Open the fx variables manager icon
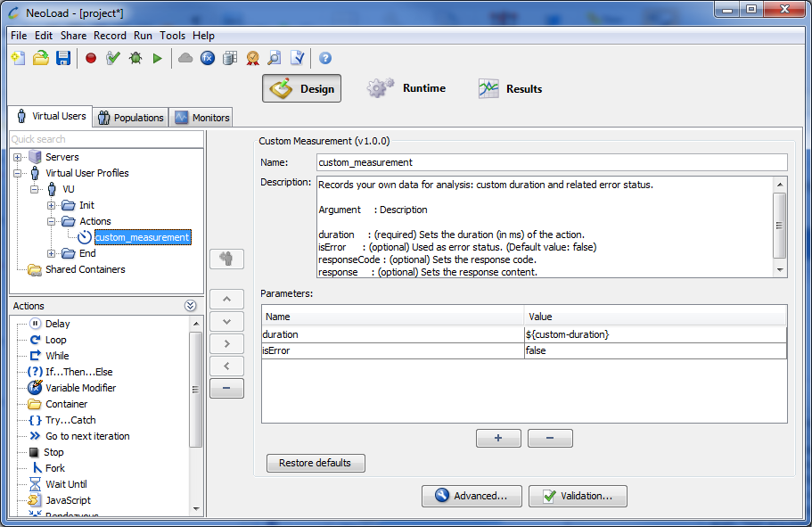 (x=208, y=58)
